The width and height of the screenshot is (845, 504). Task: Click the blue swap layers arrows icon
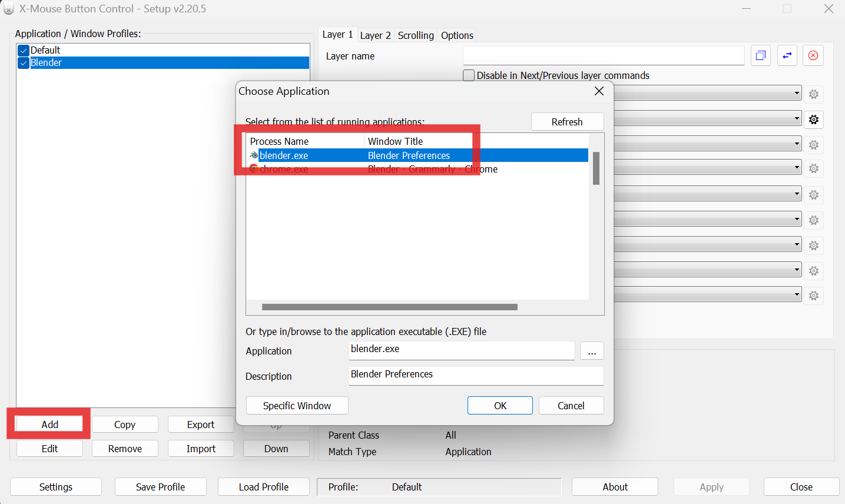(x=787, y=55)
